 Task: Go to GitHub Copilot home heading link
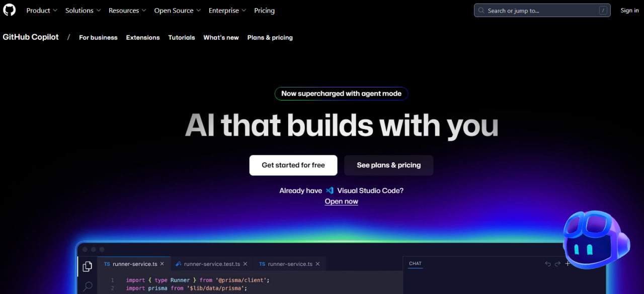coord(31,37)
